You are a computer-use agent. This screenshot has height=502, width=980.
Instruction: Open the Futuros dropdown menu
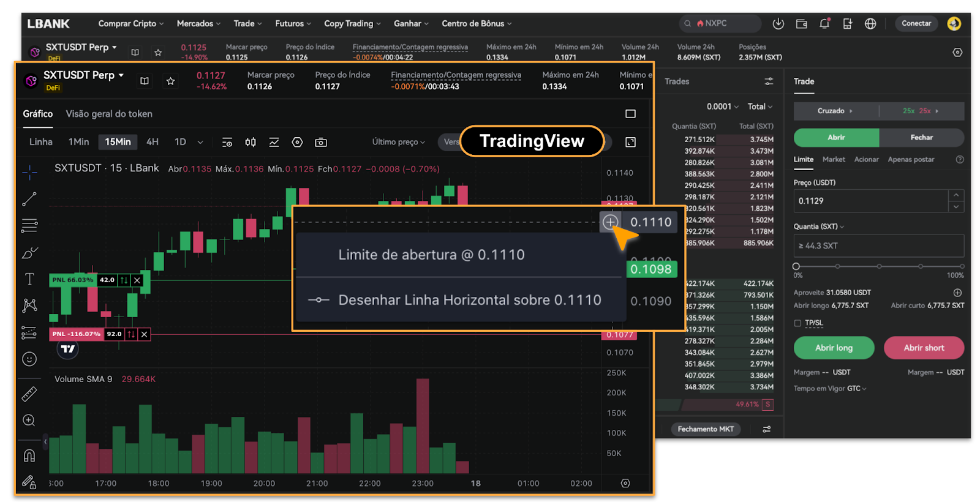(x=293, y=23)
